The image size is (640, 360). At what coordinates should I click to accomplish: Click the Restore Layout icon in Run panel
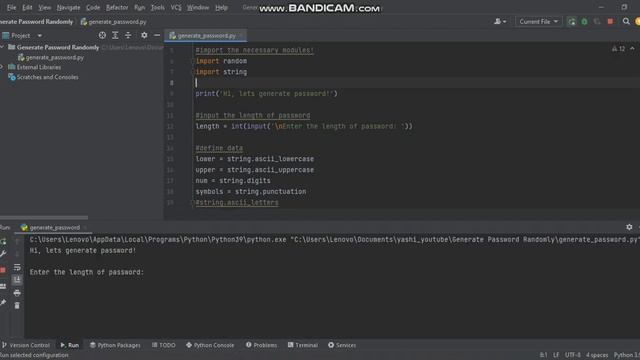pos(3,286)
